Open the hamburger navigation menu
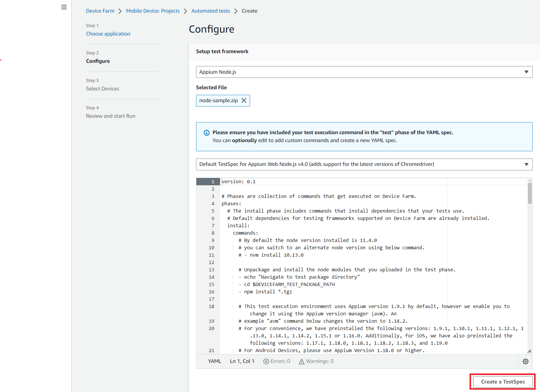The width and height of the screenshot is (540, 392). (x=64, y=7)
